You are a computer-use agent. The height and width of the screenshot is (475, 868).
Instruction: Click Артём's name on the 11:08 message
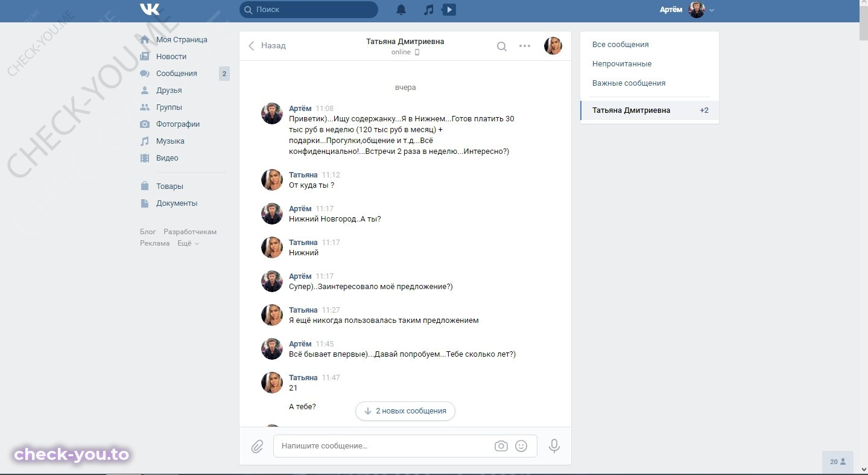[x=300, y=109]
